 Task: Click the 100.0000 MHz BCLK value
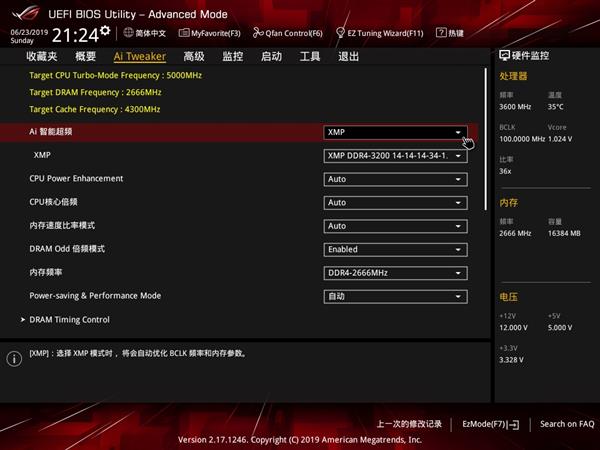(522, 139)
